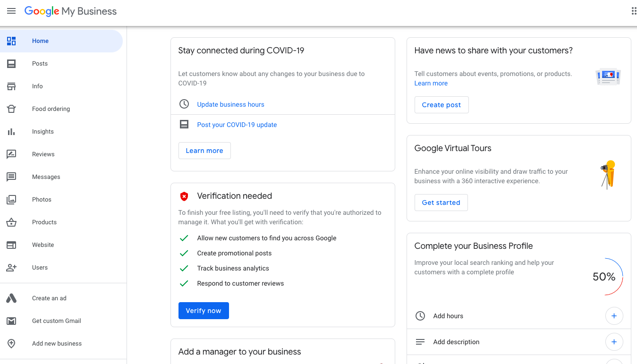Image resolution: width=637 pixels, height=364 pixels.
Task: Click 'Create promotional posts' list item
Action: pos(234,253)
